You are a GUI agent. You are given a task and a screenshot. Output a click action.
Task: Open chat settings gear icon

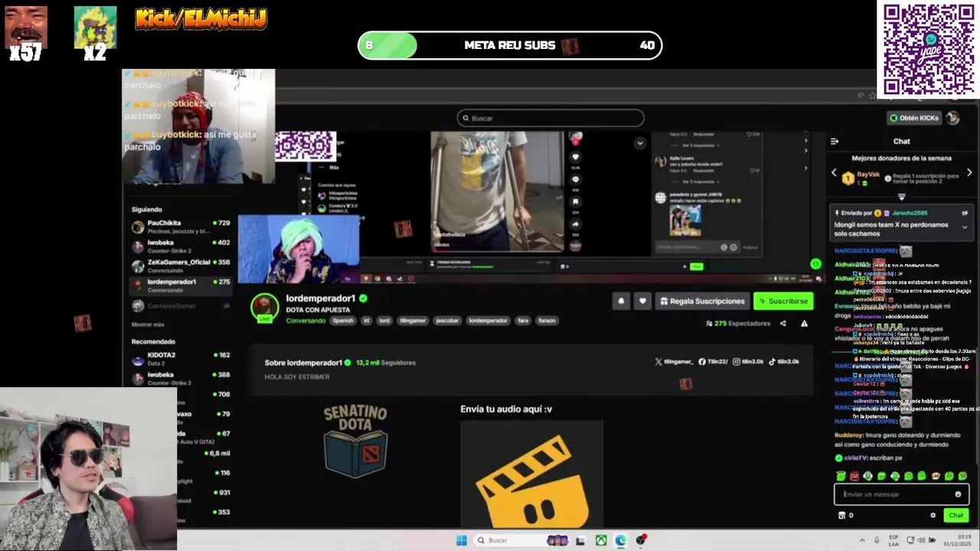click(x=933, y=515)
